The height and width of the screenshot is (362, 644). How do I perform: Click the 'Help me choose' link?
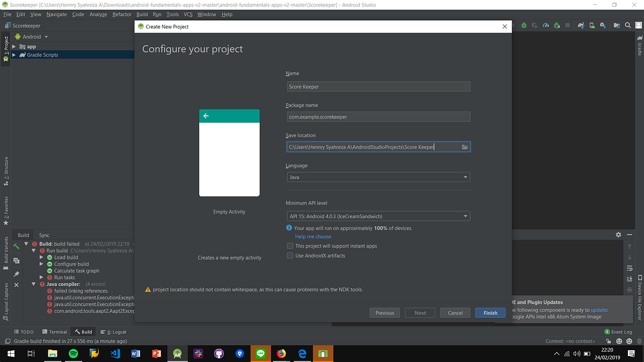[x=313, y=237]
